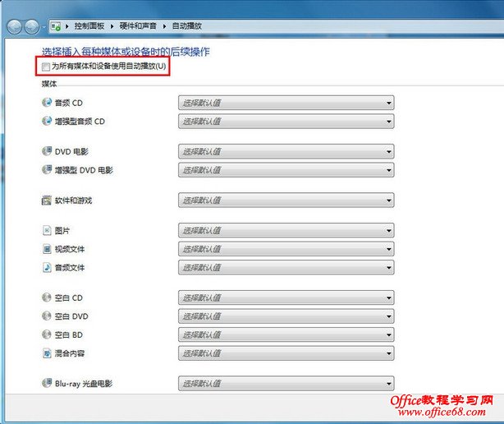
Task: Click the 空白 CD disc icon
Action: click(47, 297)
